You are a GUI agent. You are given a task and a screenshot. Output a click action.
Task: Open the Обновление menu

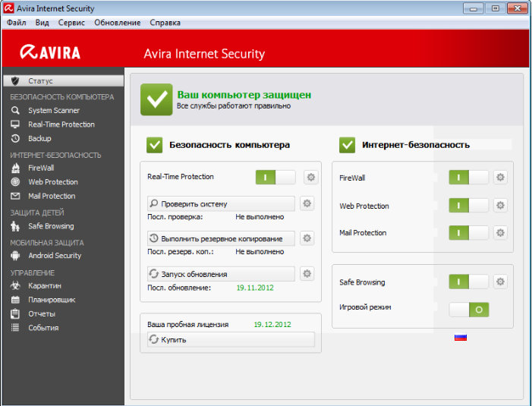[x=118, y=23]
